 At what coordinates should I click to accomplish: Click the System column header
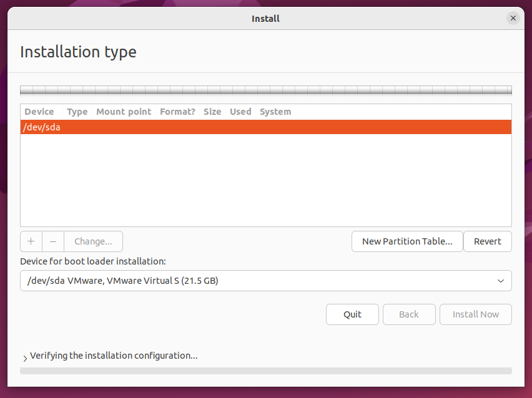tap(275, 112)
